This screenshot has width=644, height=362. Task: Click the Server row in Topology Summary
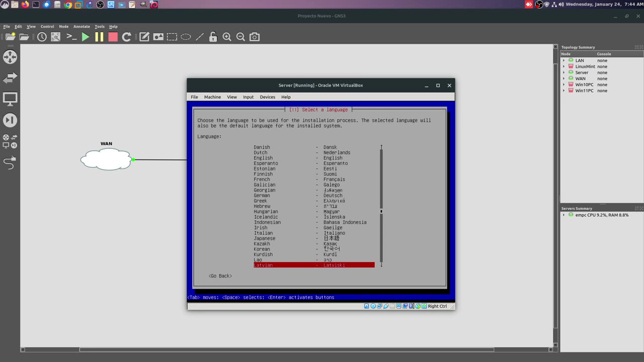coord(602,72)
